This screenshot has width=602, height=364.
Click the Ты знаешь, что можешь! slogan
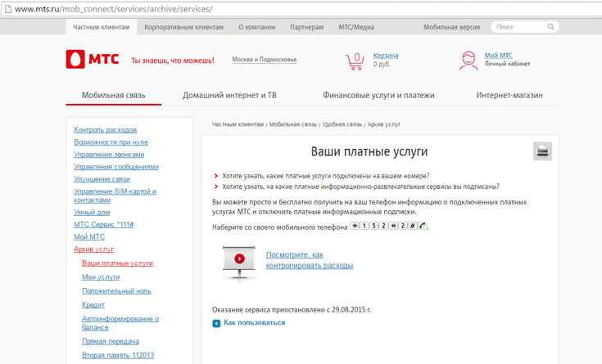pyautogui.click(x=173, y=61)
